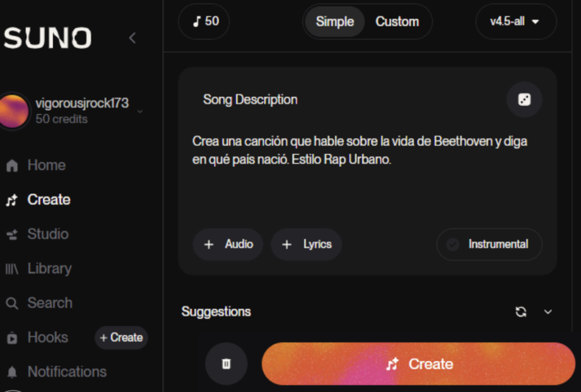Click the Song Description text field

coord(363,170)
